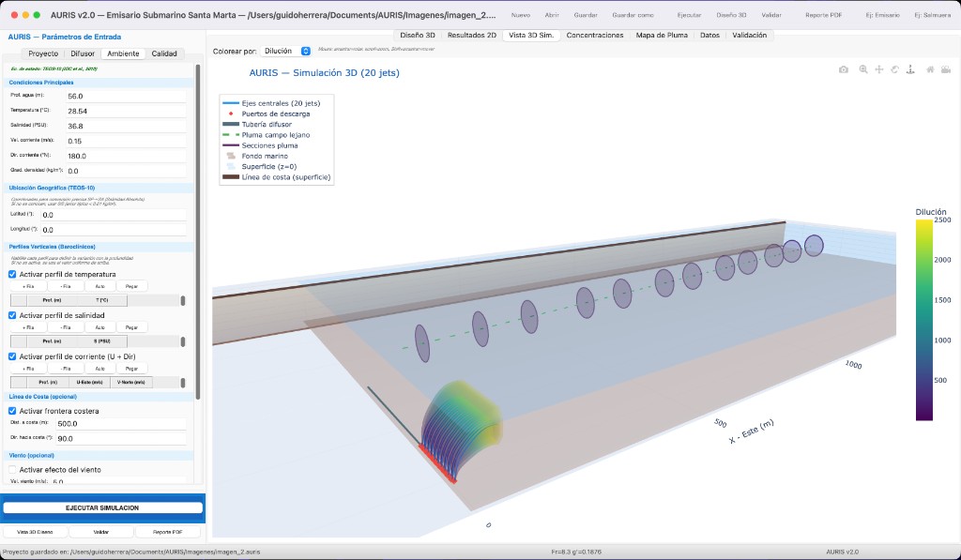The image size is (961, 560).
Task: Click the bottom Validar button
Action: (x=101, y=532)
